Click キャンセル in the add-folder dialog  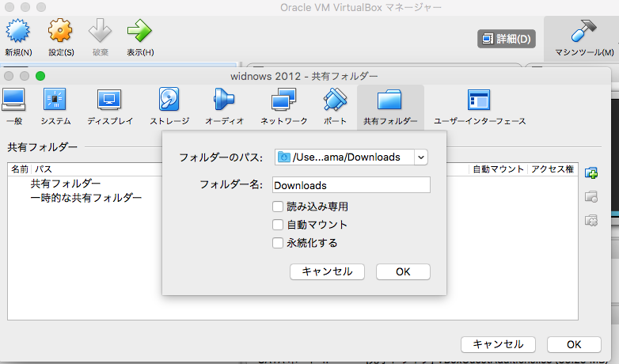point(327,271)
